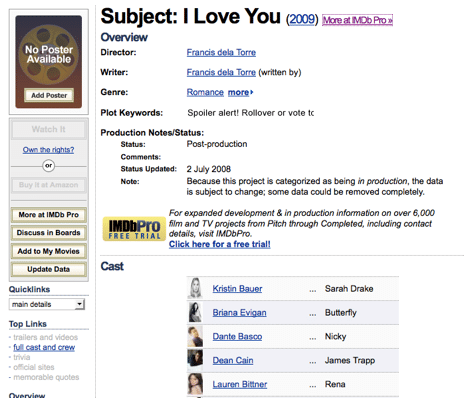Click the 2 July 2008 status date
464x398 pixels.
(209, 169)
